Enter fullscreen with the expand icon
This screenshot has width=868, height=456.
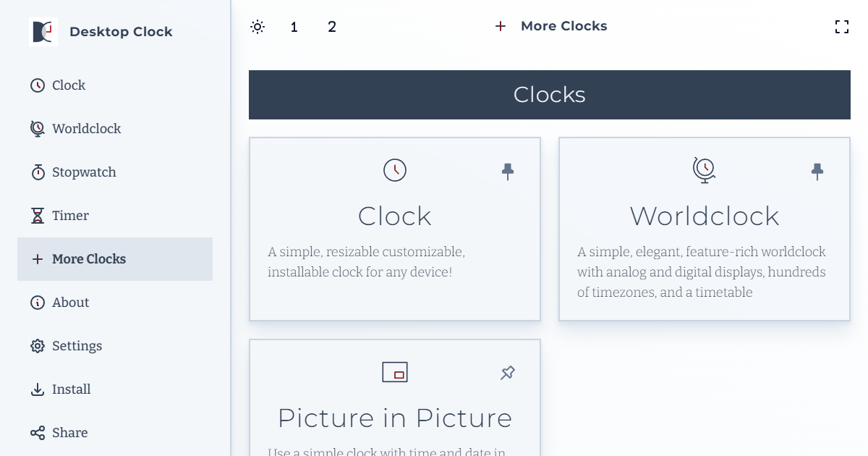coord(842,26)
